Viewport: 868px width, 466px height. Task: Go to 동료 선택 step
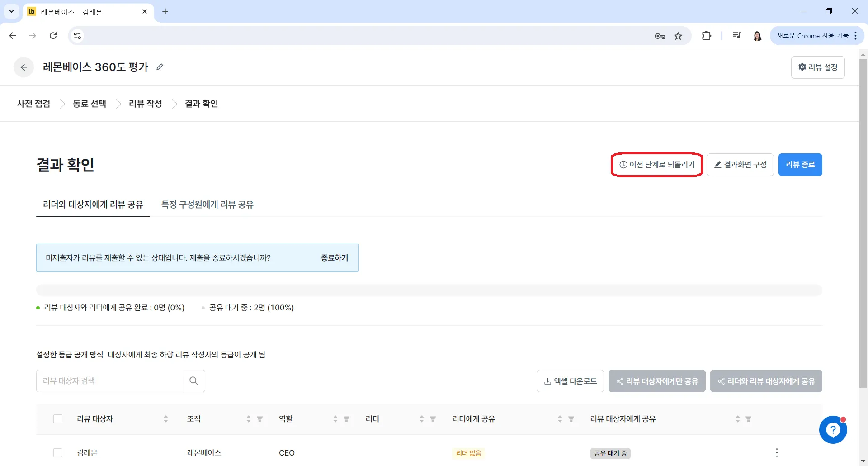90,104
